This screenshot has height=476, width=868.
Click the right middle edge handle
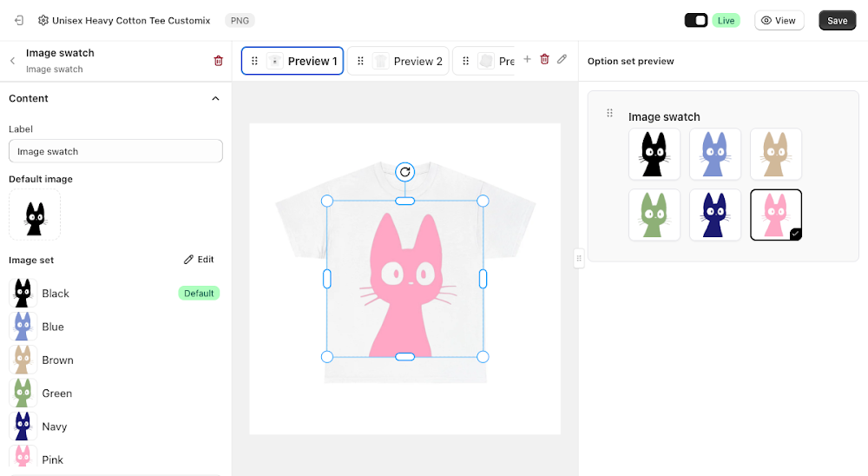pos(483,279)
